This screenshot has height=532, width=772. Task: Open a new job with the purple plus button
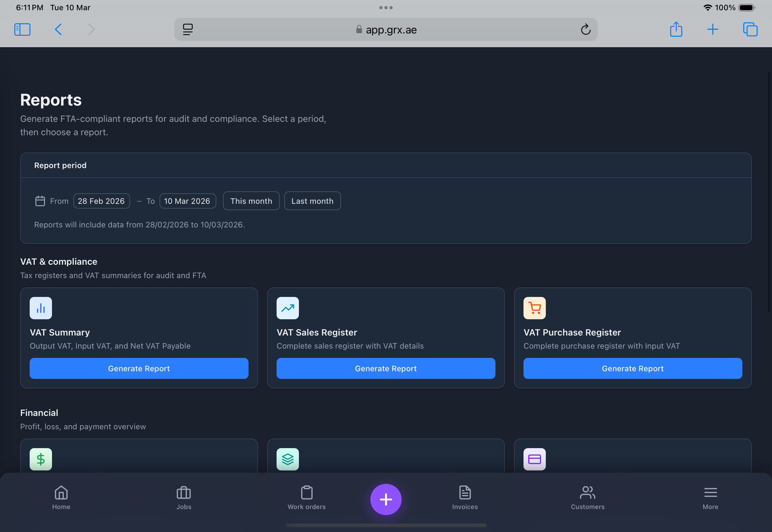[386, 499]
